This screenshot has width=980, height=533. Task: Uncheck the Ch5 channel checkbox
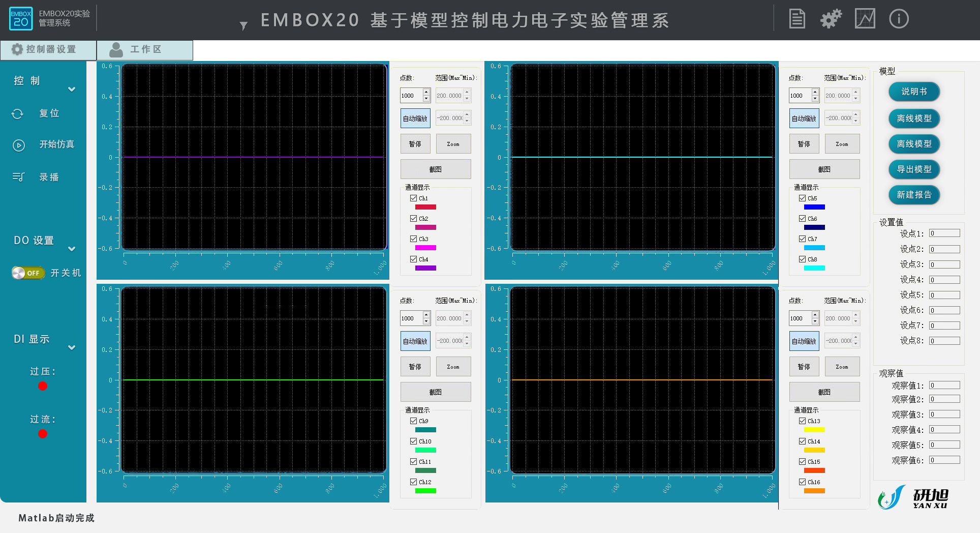802,198
